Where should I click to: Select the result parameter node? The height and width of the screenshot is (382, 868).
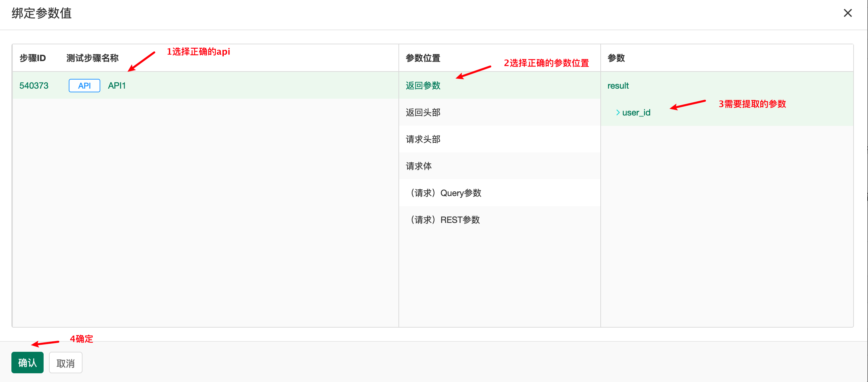[618, 86]
